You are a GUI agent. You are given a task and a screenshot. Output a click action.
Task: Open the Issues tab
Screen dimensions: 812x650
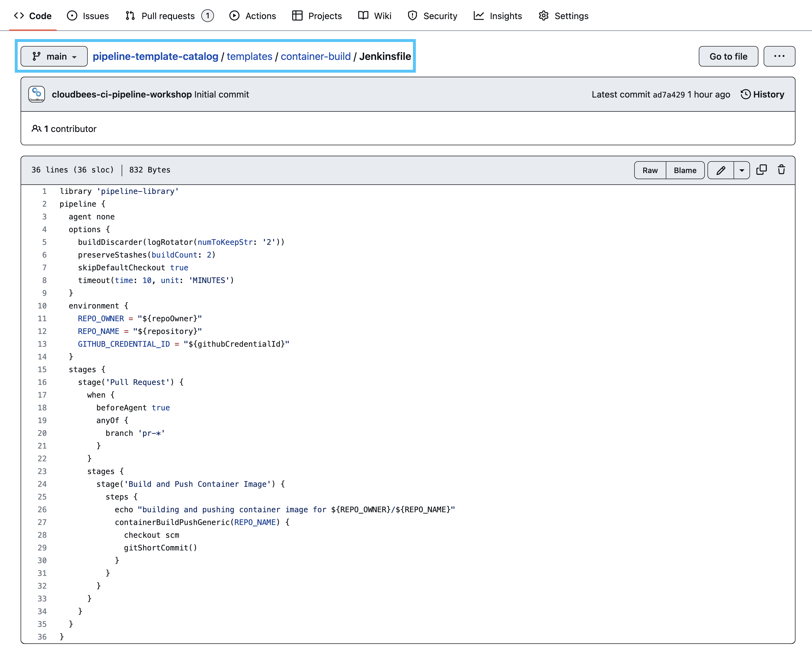pyautogui.click(x=88, y=16)
